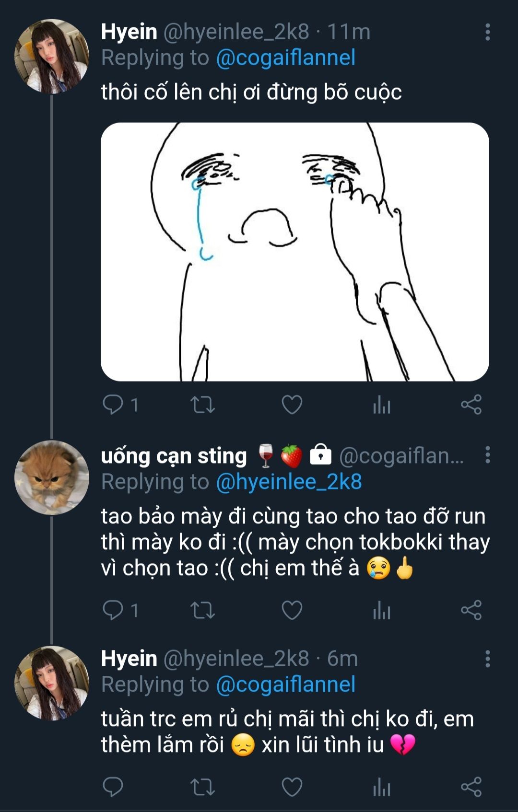Viewport: 518px width, 812px height.
Task: Open the crying character drawing image
Action: [294, 252]
